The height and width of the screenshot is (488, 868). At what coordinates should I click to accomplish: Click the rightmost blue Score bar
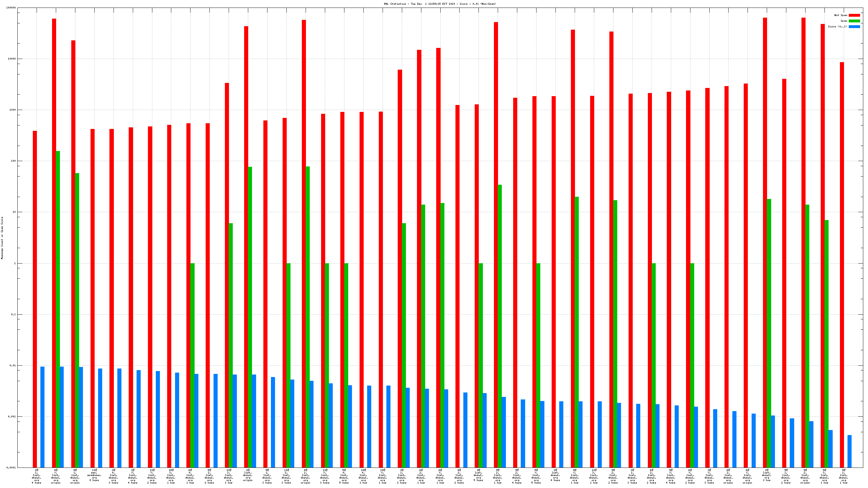pyautogui.click(x=849, y=451)
